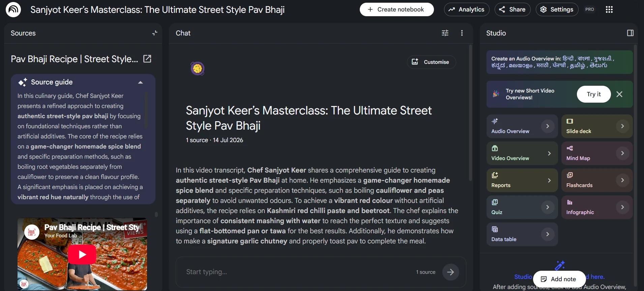This screenshot has height=291, width=644.
Task: Generate Flashcards
Action: click(x=597, y=180)
